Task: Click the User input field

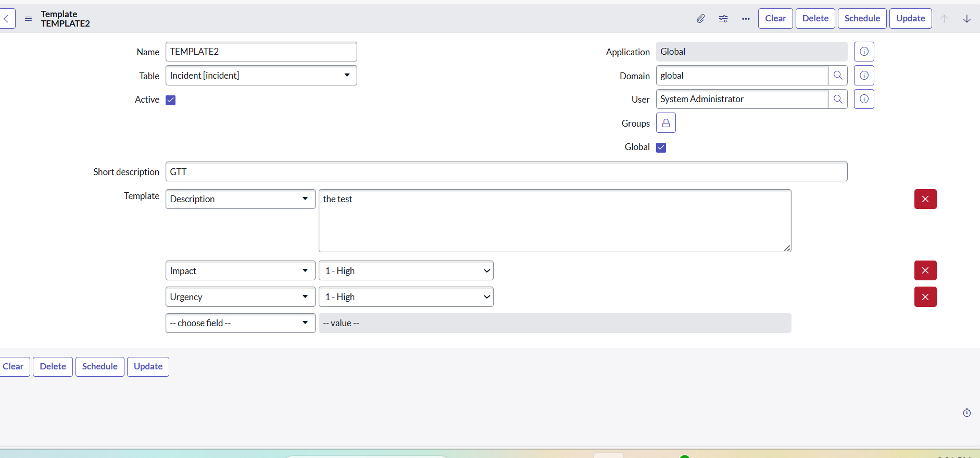Action: [742, 99]
